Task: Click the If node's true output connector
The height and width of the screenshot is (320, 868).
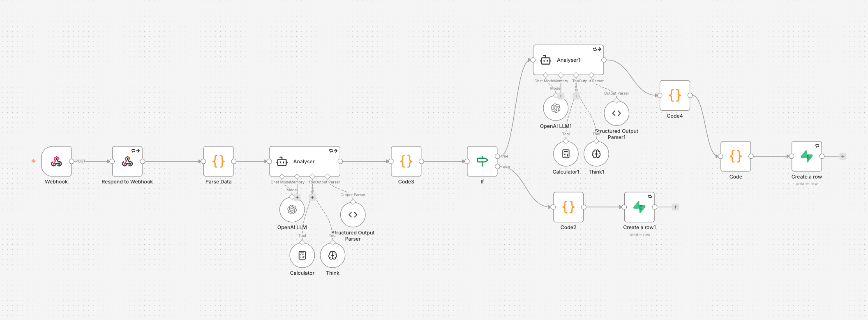Action: [x=497, y=156]
